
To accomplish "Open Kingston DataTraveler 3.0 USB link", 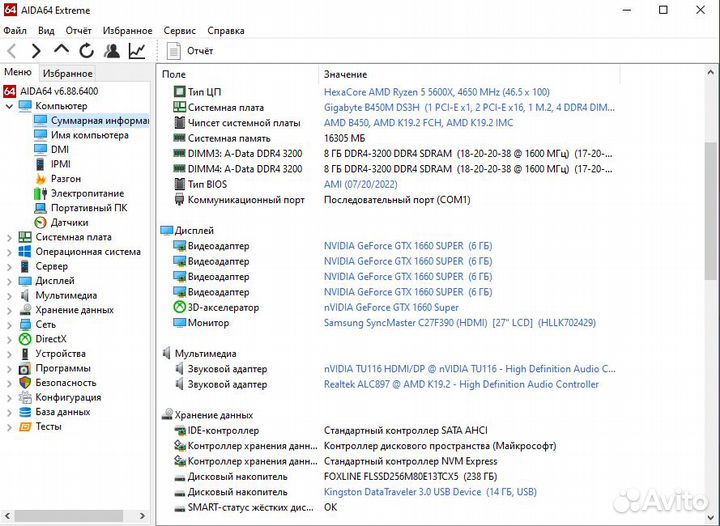I will click(x=430, y=492).
